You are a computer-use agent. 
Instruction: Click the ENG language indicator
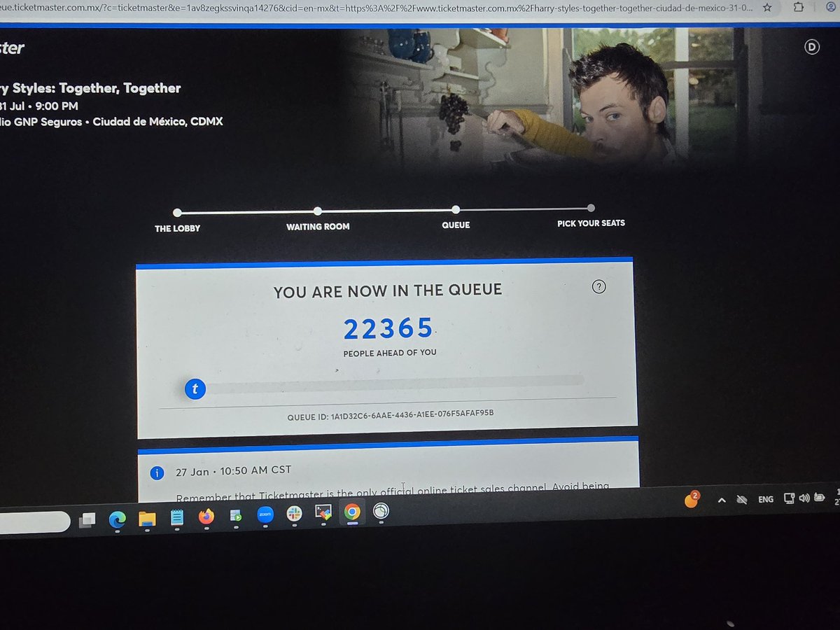766,499
